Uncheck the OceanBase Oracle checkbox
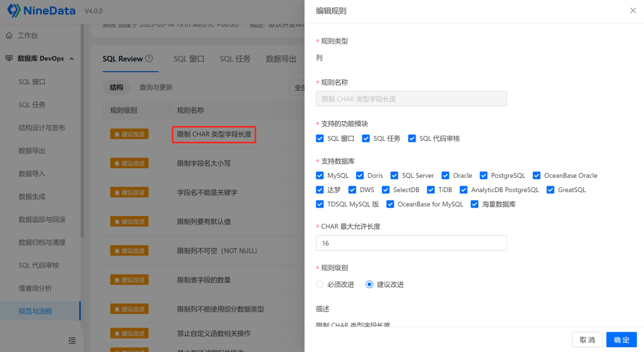The height and width of the screenshot is (352, 644). pyautogui.click(x=537, y=175)
